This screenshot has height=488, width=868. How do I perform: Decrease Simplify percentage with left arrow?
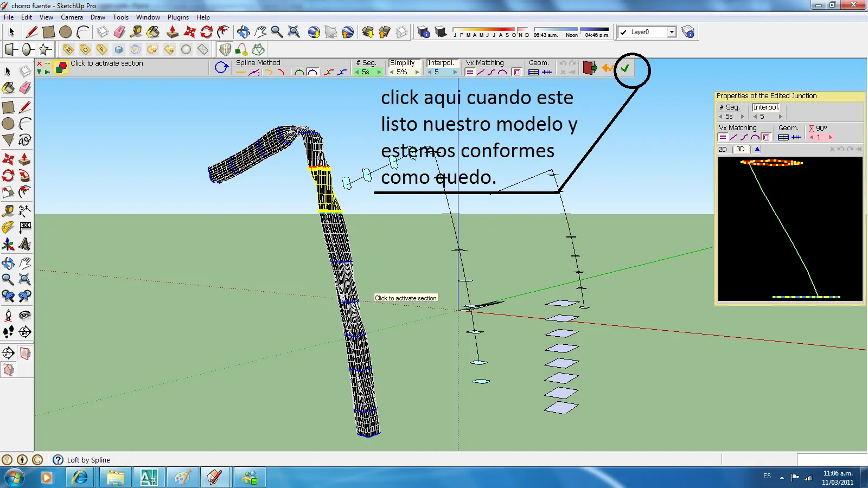coord(392,72)
